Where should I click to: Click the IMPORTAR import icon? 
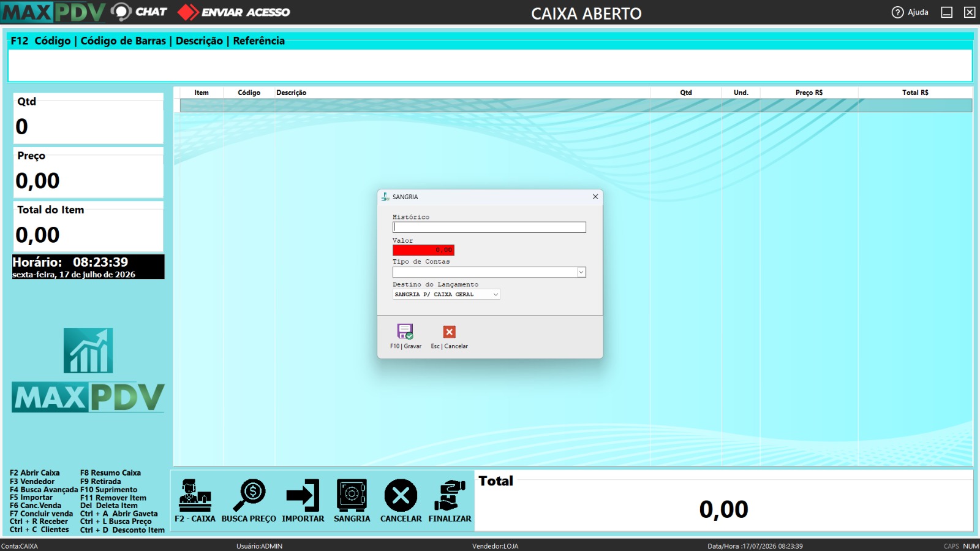tap(303, 500)
